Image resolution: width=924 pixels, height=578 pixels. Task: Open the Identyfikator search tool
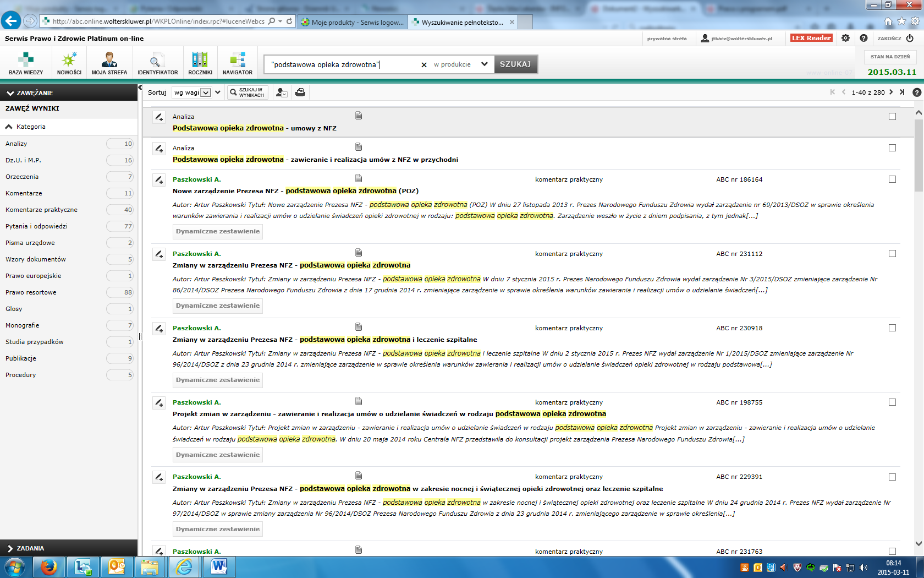[157, 63]
